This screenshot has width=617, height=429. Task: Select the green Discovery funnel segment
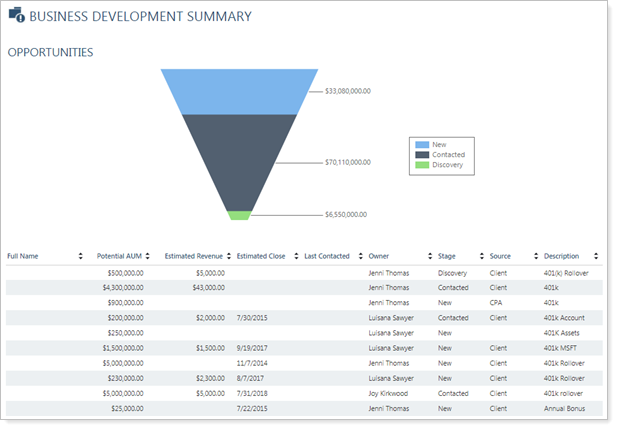[239, 215]
